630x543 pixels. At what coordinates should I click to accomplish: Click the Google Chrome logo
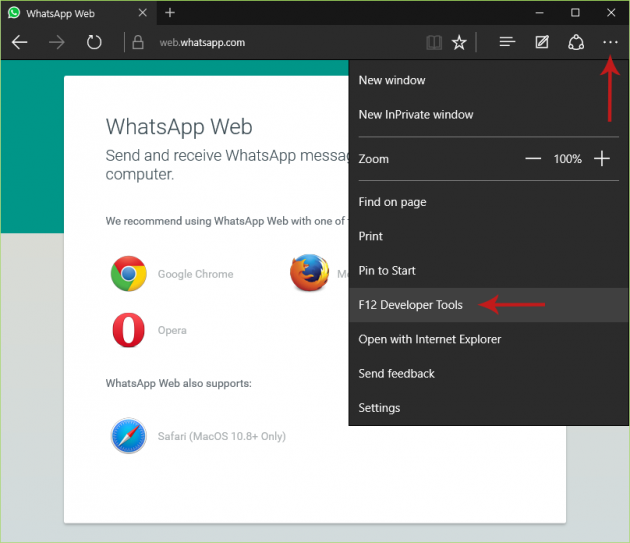click(x=129, y=274)
